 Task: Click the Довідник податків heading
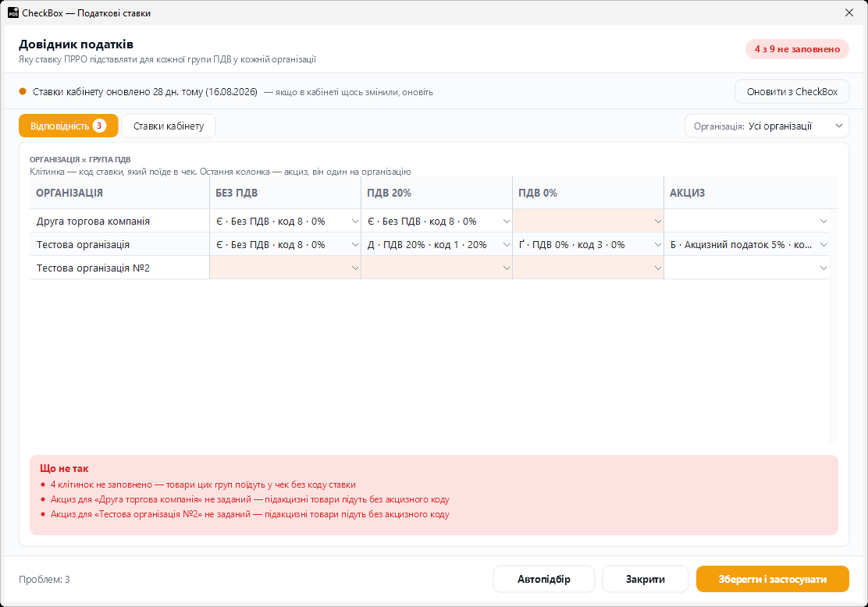(x=76, y=44)
